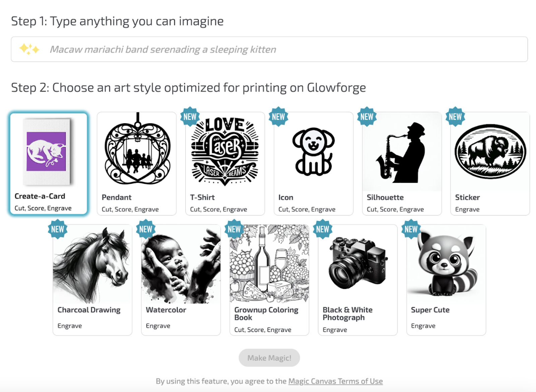536x392 pixels.
Task: Click the sparkle icon in the prompt field
Action: 29,49
